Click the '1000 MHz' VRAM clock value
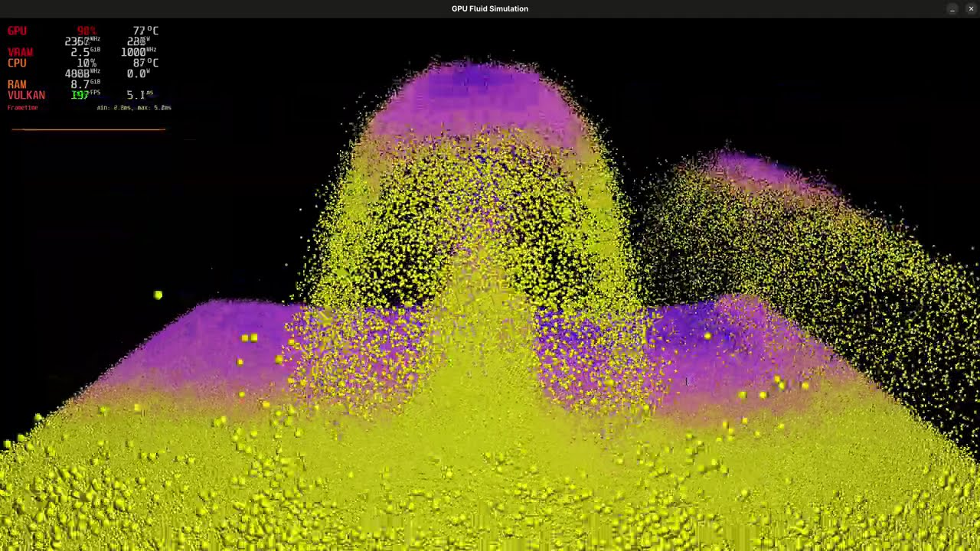The height and width of the screenshot is (551, 980). coord(139,52)
